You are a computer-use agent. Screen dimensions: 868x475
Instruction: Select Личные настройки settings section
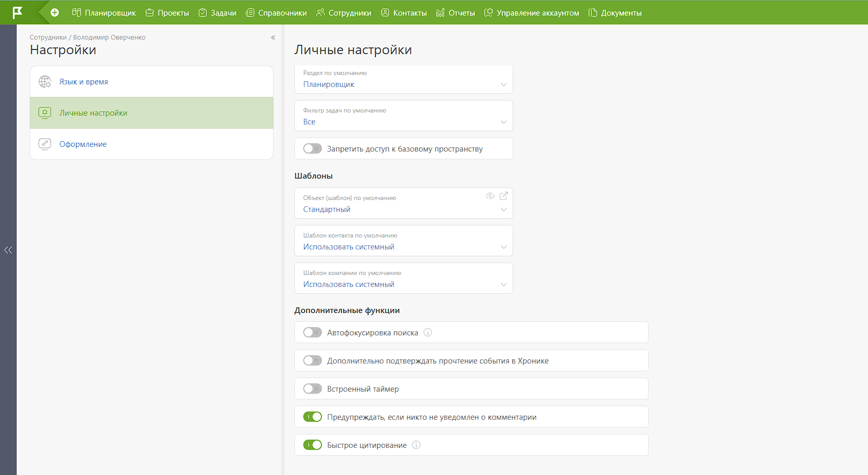(152, 113)
